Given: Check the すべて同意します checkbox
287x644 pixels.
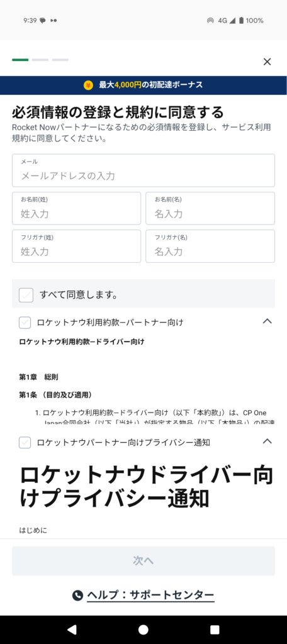Looking at the screenshot, I should coord(26,295).
